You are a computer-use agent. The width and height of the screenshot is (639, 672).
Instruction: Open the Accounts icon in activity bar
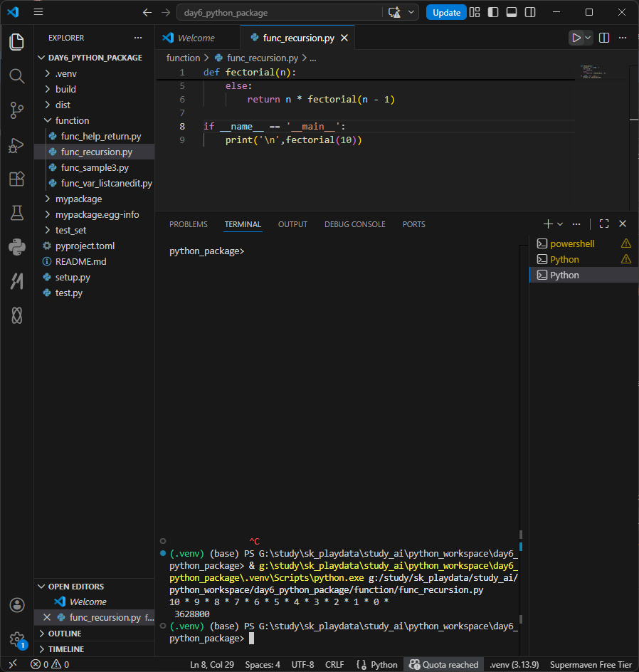click(x=16, y=605)
